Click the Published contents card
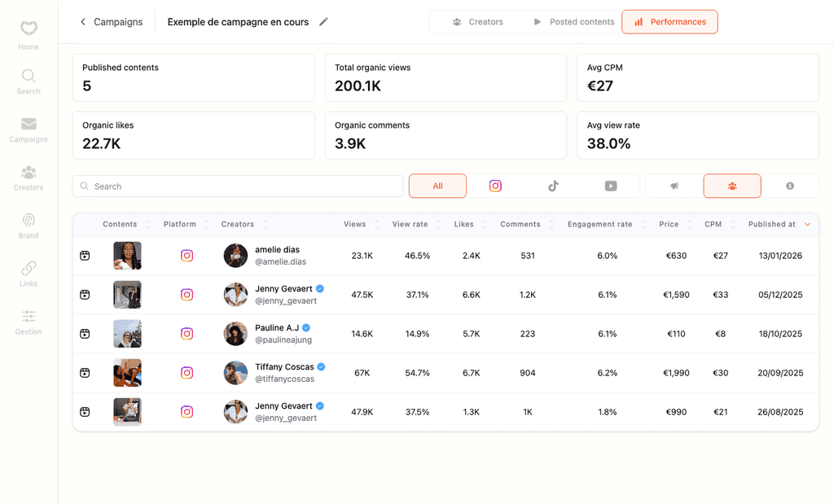 pyautogui.click(x=194, y=77)
